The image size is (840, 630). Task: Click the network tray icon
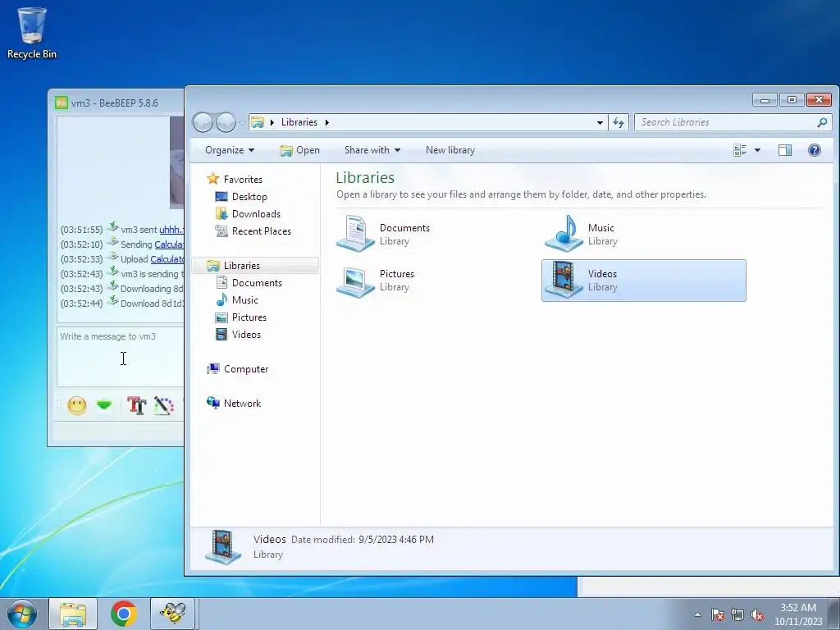(737, 615)
